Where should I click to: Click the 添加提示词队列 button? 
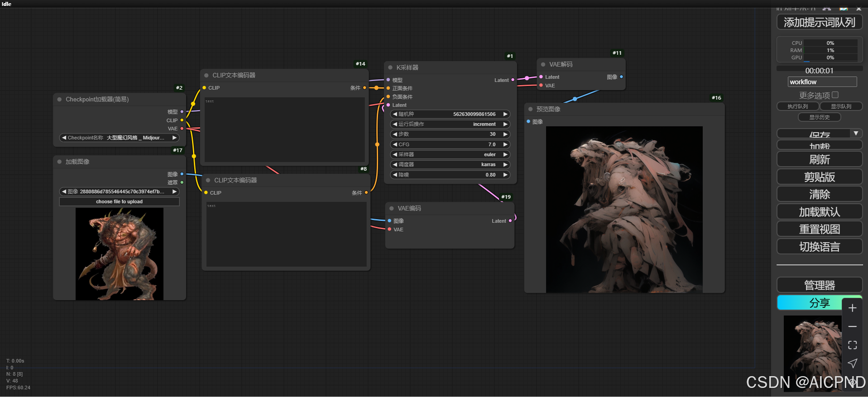pyautogui.click(x=820, y=22)
